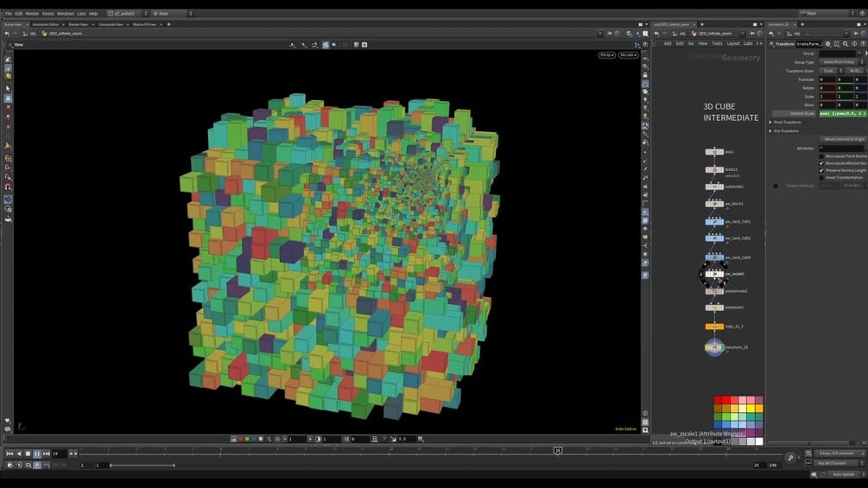868x488 pixels.
Task: Expand the Pivot Transform section
Action: coord(770,122)
